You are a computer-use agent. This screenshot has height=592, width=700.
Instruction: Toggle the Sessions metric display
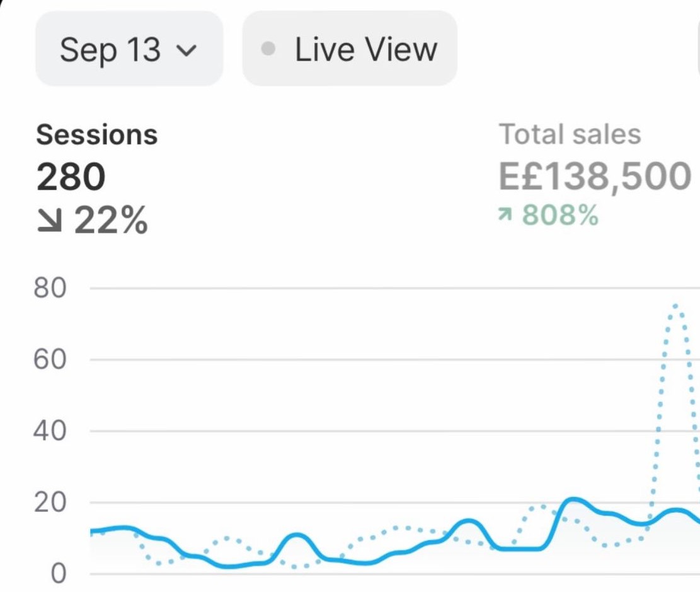pyautogui.click(x=95, y=134)
